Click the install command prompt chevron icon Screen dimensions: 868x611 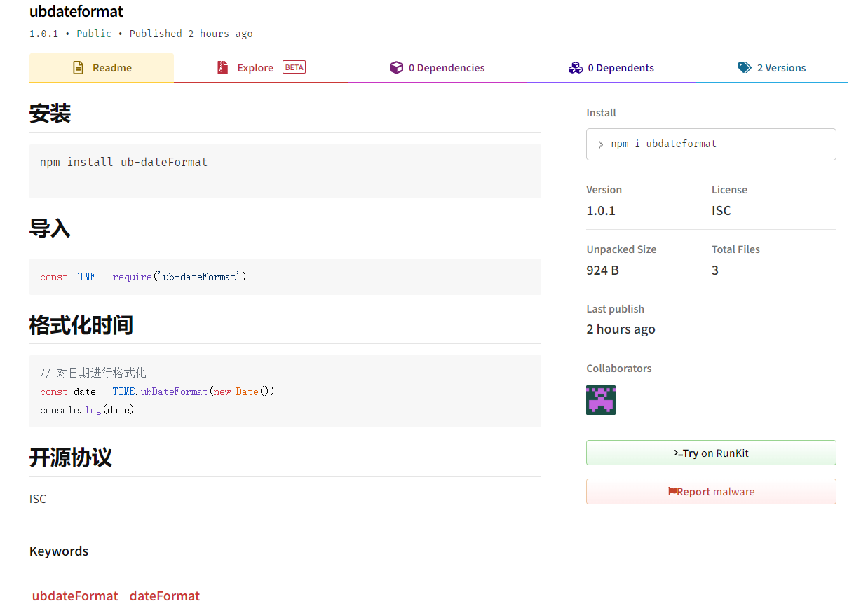click(601, 145)
